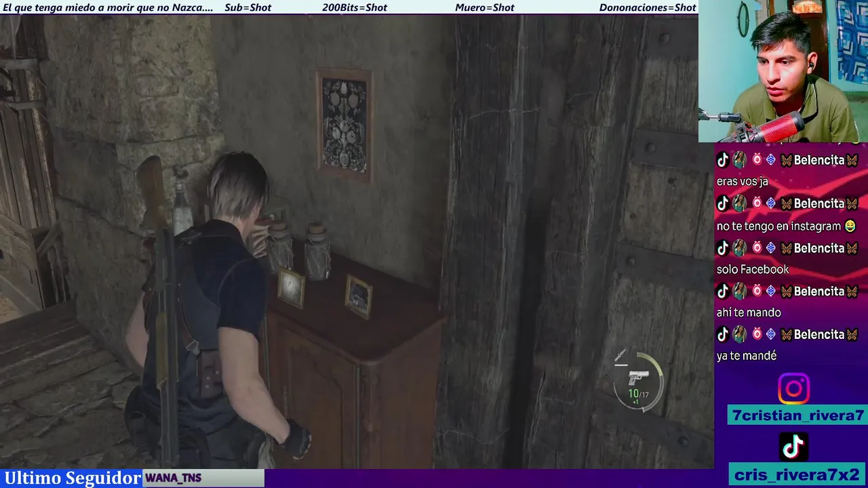Click the Belencita username above "ahi te mando"

point(819,291)
